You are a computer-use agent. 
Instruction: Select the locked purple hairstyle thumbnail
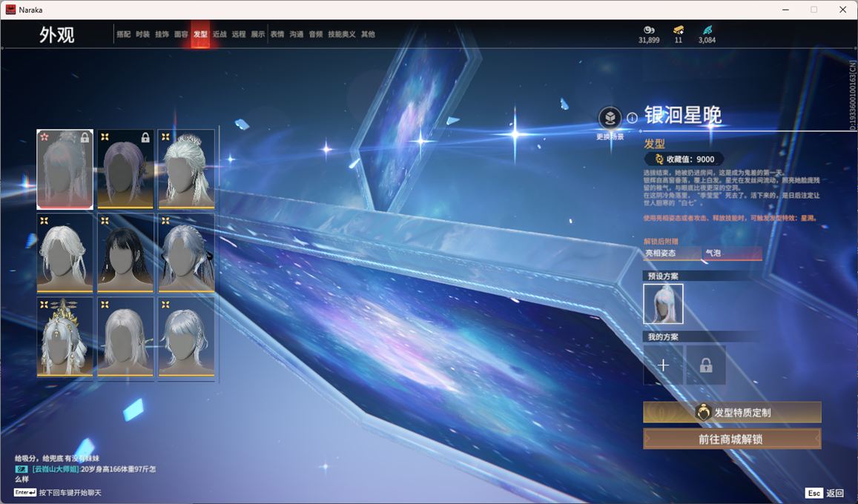tap(125, 169)
